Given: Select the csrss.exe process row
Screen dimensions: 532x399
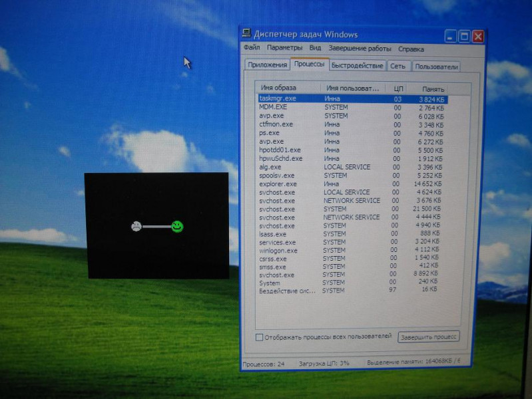Looking at the screenshot, I should 349,259.
